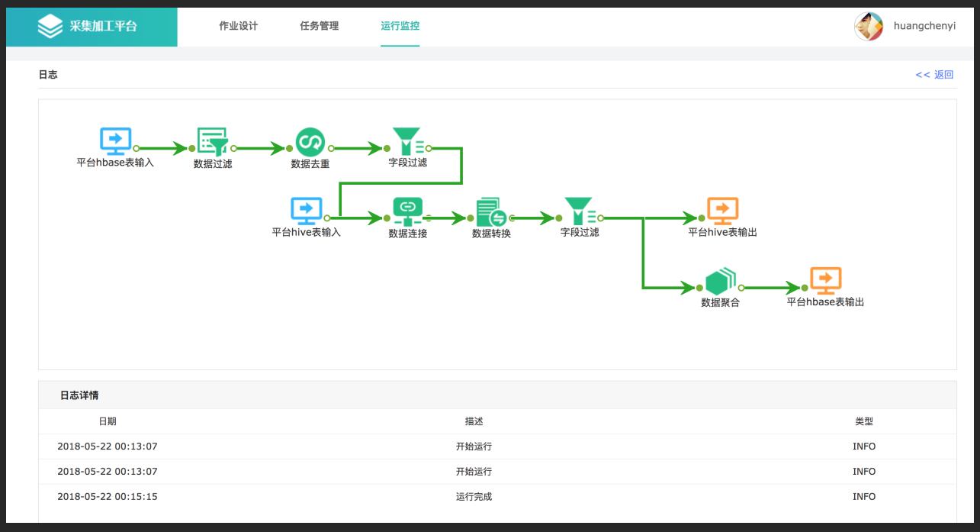
Task: Select the 数据聚合 node icon
Action: click(x=720, y=282)
